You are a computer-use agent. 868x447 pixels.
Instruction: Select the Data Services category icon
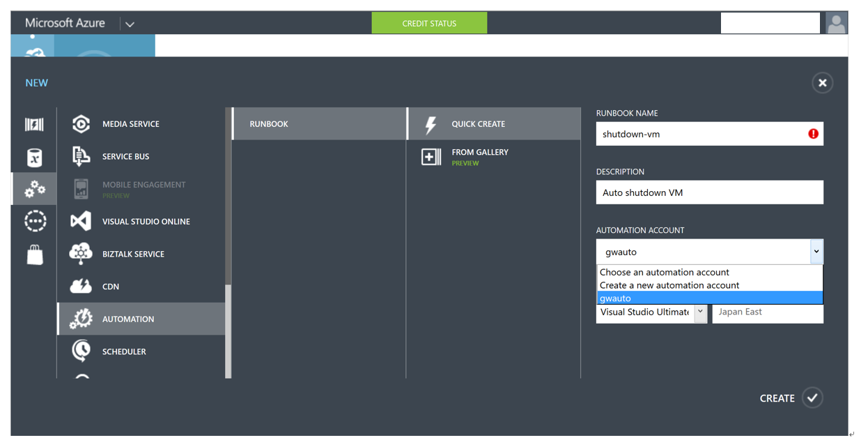[x=34, y=158]
